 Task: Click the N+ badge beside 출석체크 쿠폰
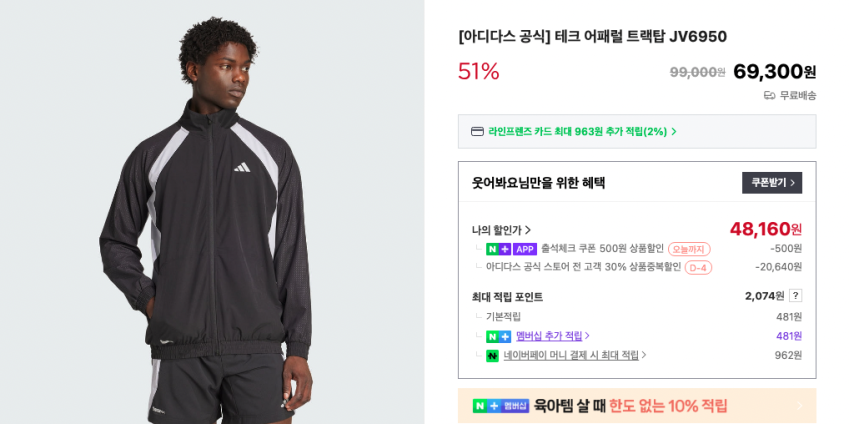point(498,249)
